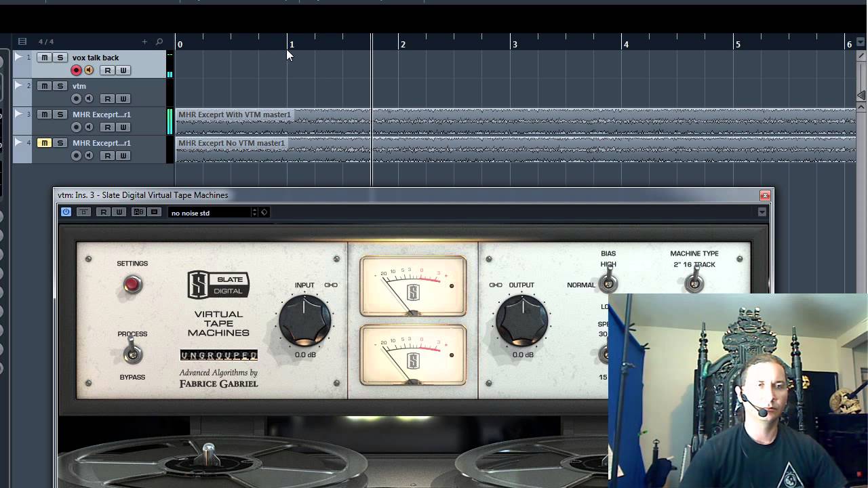Viewport: 868px width, 488px height.
Task: Toggle read automation on track 4
Action: coord(107,156)
